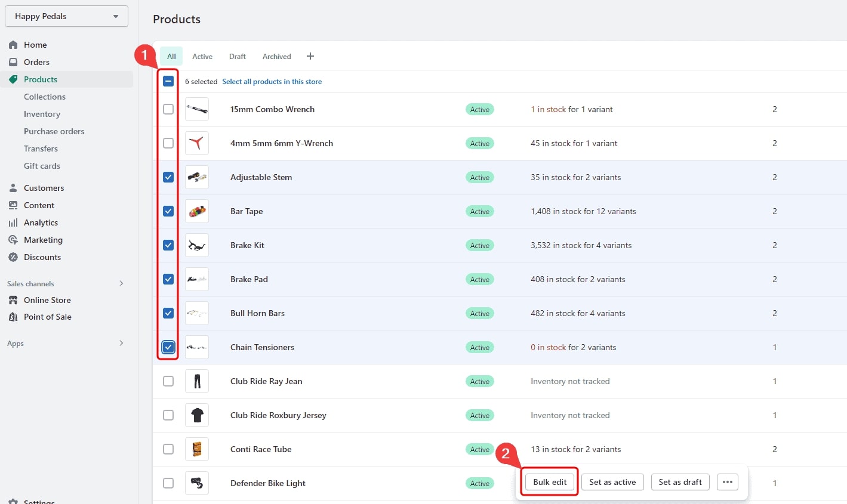This screenshot has height=504, width=847.
Task: Open Club Ride Roxbury Jersey thumbnail
Action: (197, 415)
